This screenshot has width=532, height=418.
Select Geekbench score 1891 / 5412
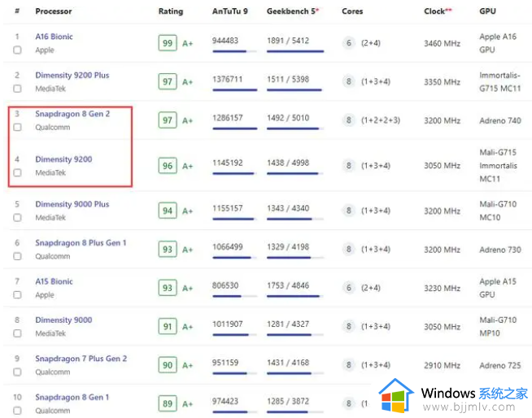(x=288, y=41)
